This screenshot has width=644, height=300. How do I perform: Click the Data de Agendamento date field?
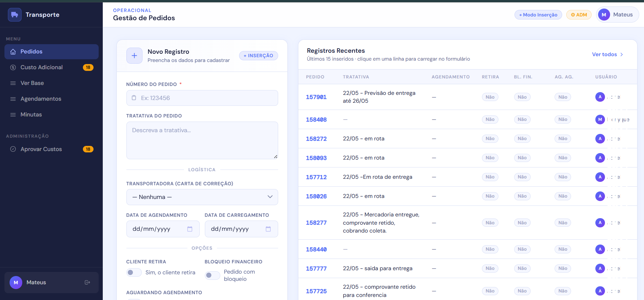[163, 229]
